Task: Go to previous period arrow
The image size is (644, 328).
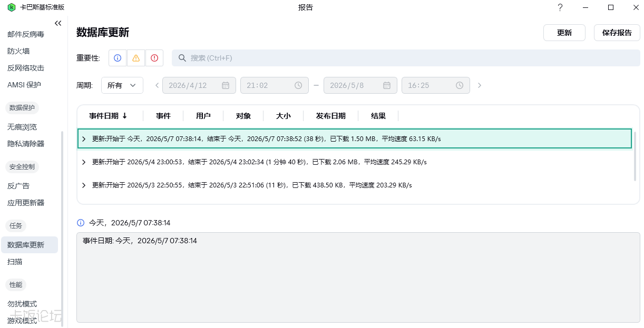Action: (x=157, y=85)
